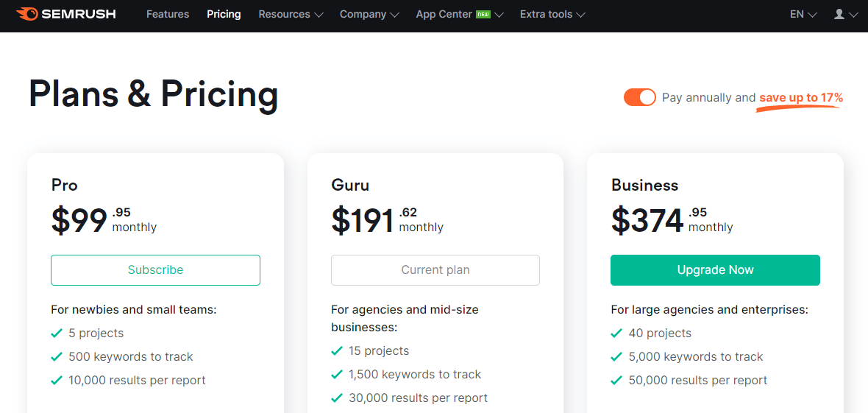Go to the Features page
The image size is (868, 413).
[x=168, y=15]
